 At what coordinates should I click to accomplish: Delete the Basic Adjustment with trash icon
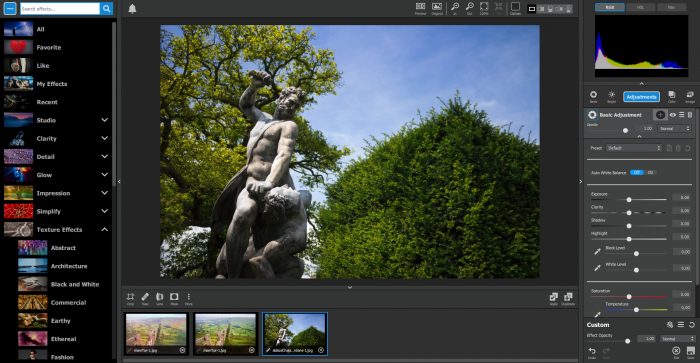click(690, 115)
